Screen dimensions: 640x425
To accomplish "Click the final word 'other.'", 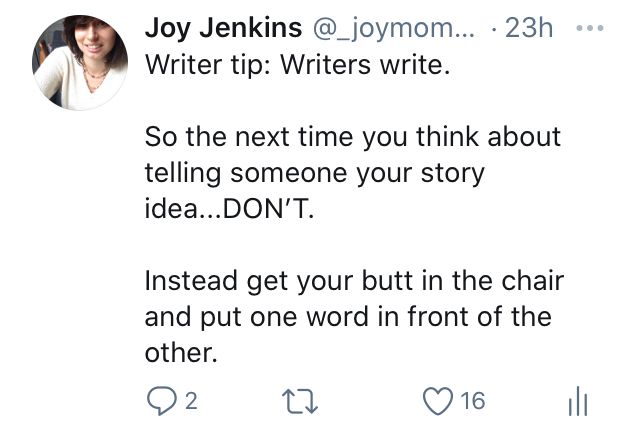I will tap(181, 353).
